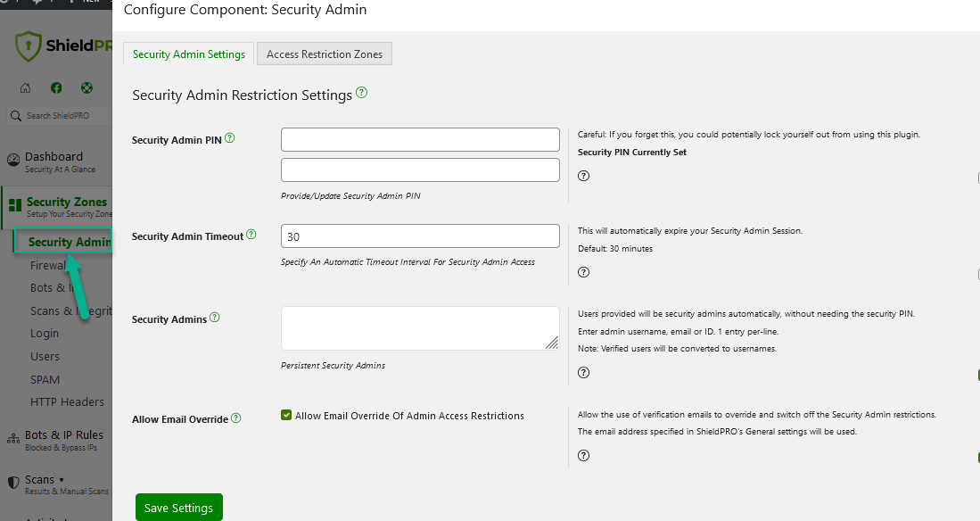Click the Bots & IP Rules network icon
Image resolution: width=980 pixels, height=521 pixels.
tap(12, 437)
